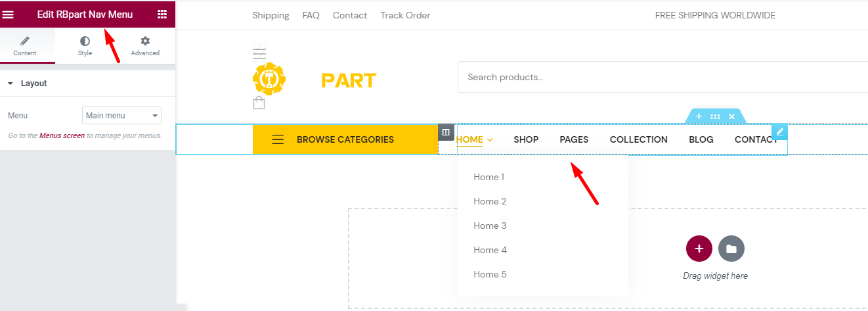Add a section with the plus handle
The width and height of the screenshot is (868, 311).
click(699, 116)
